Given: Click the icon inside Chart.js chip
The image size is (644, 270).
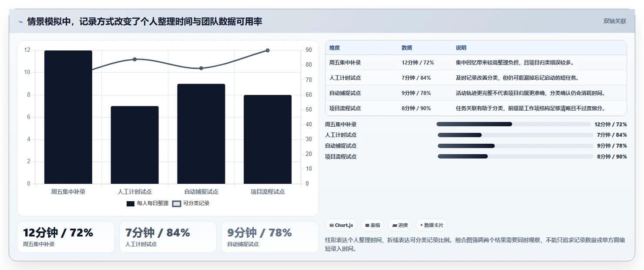Looking at the screenshot, I should (332, 225).
